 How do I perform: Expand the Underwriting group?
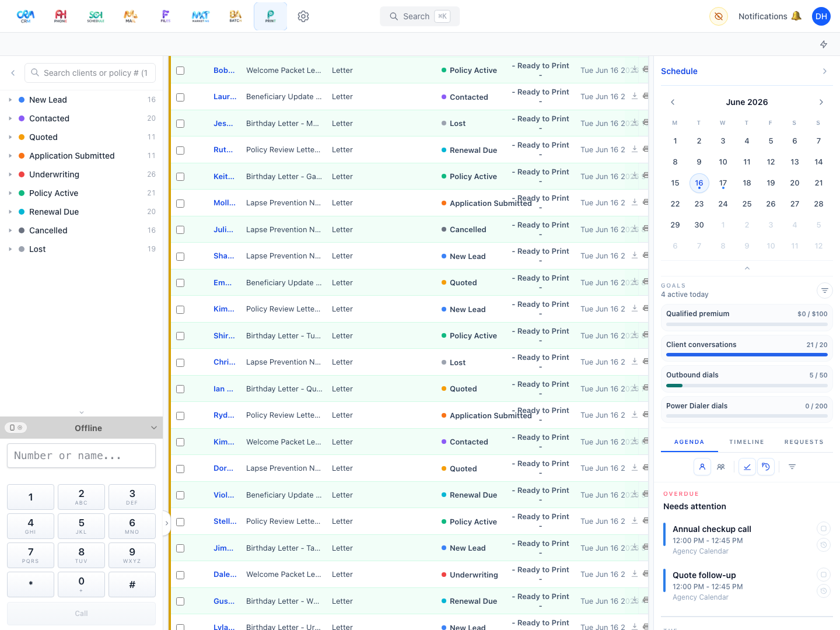[10, 174]
